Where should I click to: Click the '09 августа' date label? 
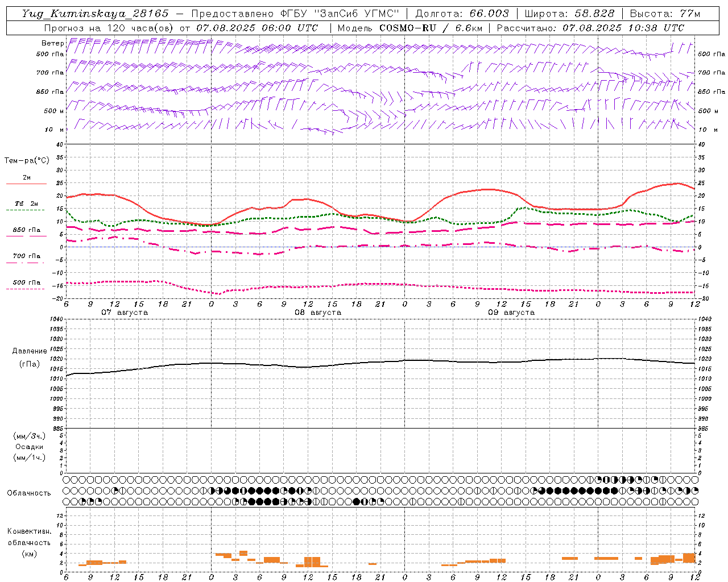click(x=511, y=313)
